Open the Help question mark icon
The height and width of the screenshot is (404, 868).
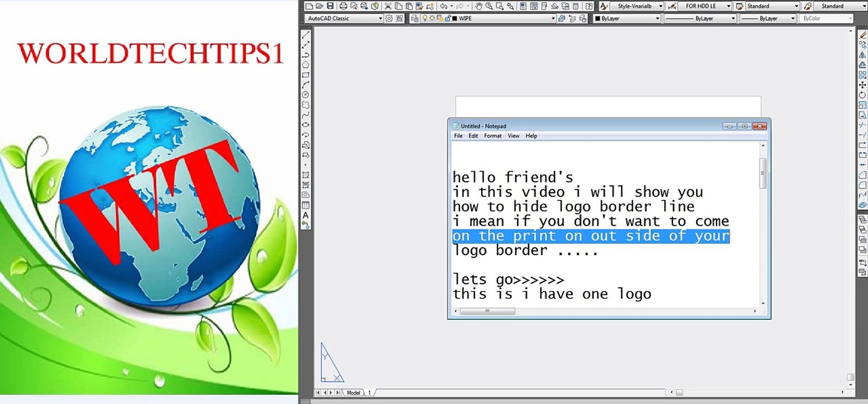pyautogui.click(x=589, y=6)
